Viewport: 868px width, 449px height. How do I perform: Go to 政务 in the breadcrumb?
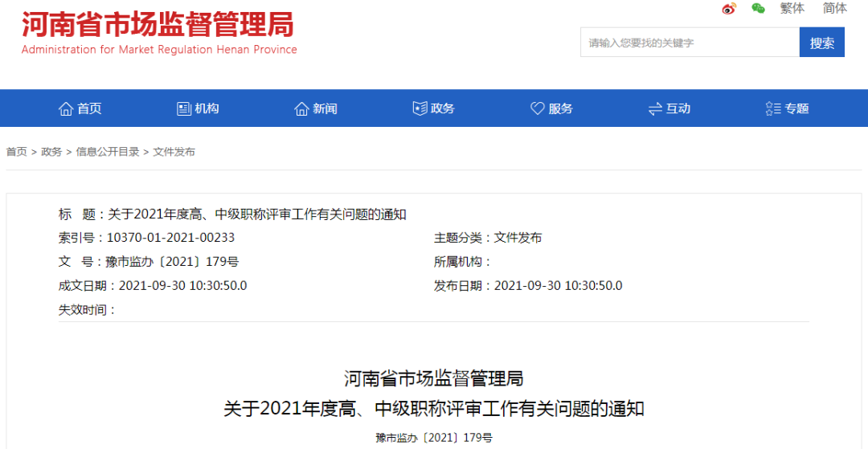[51, 152]
